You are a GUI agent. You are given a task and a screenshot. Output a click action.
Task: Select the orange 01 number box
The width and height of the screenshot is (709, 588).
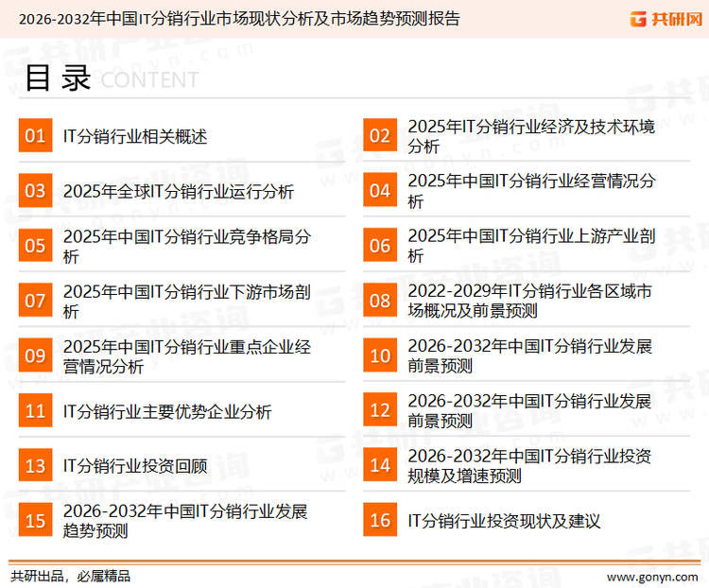tap(35, 135)
